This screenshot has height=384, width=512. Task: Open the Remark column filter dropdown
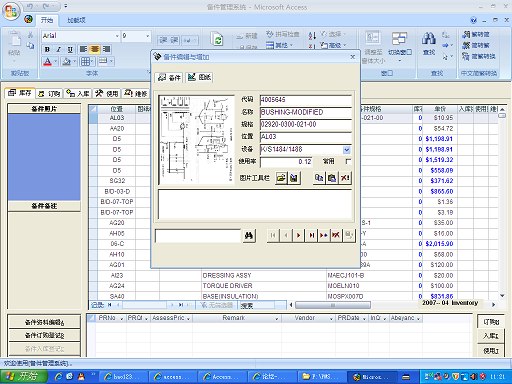coord(277,319)
